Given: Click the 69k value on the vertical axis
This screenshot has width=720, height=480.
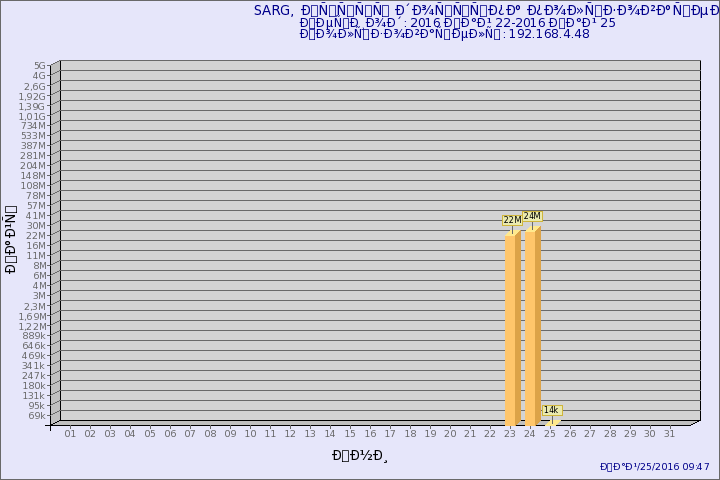Looking at the screenshot, I should click(x=37, y=415).
